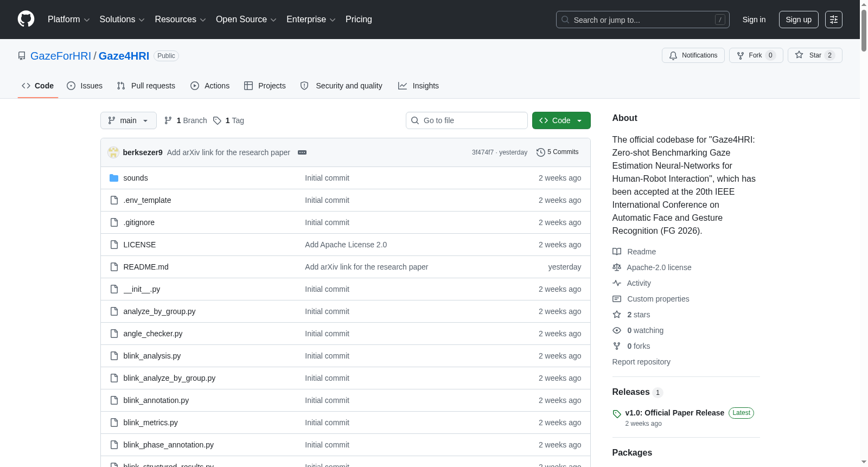
Task: Open commit hash 3f474f7
Action: [x=482, y=152]
